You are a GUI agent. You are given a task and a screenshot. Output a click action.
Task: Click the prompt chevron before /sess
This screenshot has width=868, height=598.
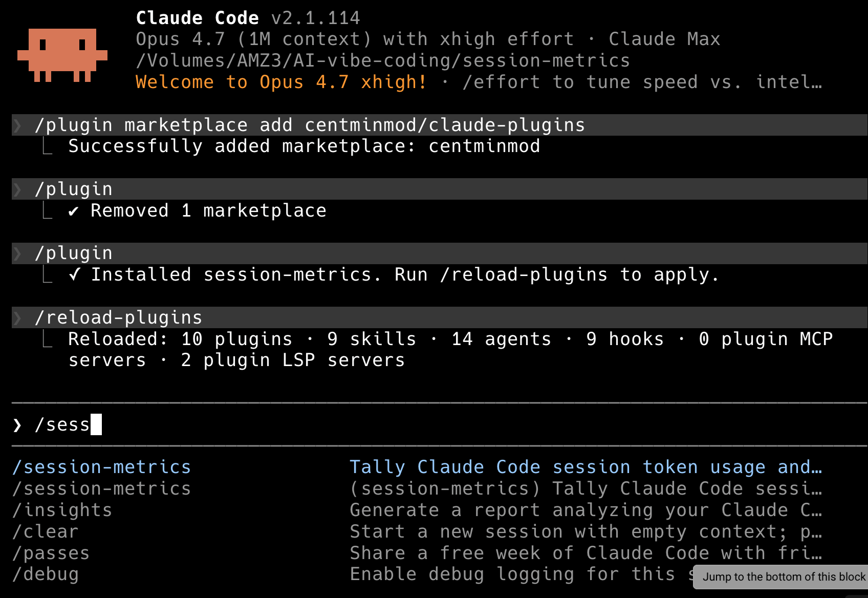click(17, 425)
